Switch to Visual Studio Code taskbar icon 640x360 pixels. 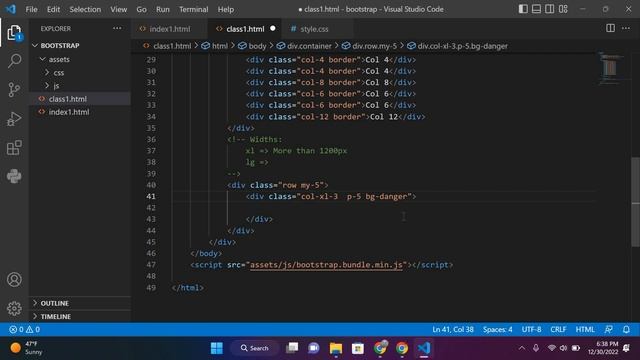(424, 348)
